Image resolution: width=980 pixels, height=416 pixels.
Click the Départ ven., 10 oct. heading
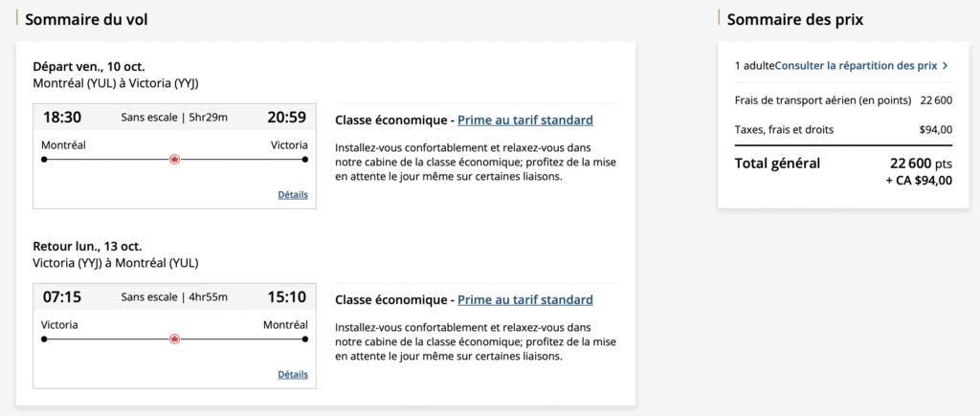[87, 67]
